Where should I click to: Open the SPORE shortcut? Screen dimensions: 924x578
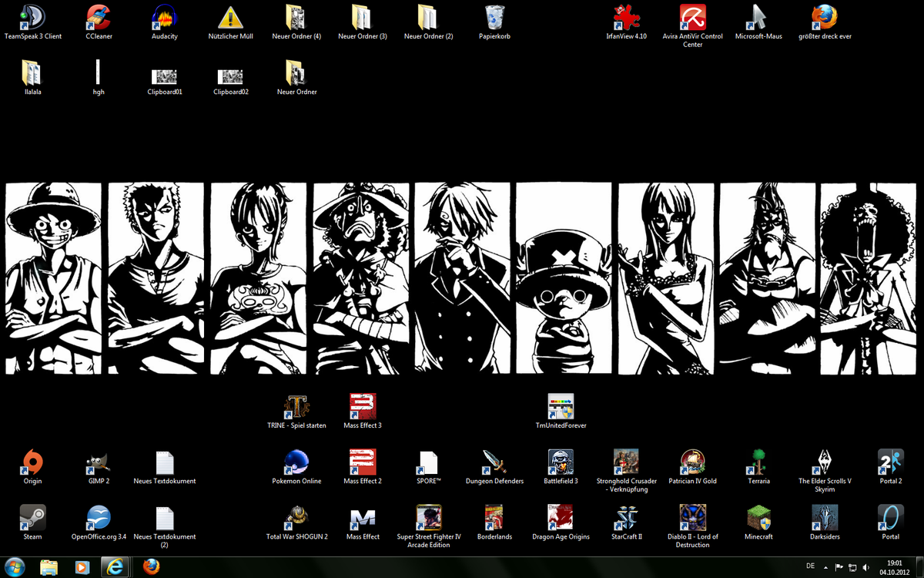tap(428, 466)
